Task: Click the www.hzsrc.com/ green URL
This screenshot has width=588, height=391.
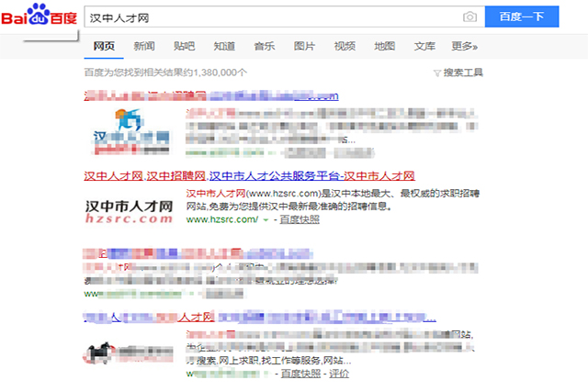Action: tap(222, 219)
